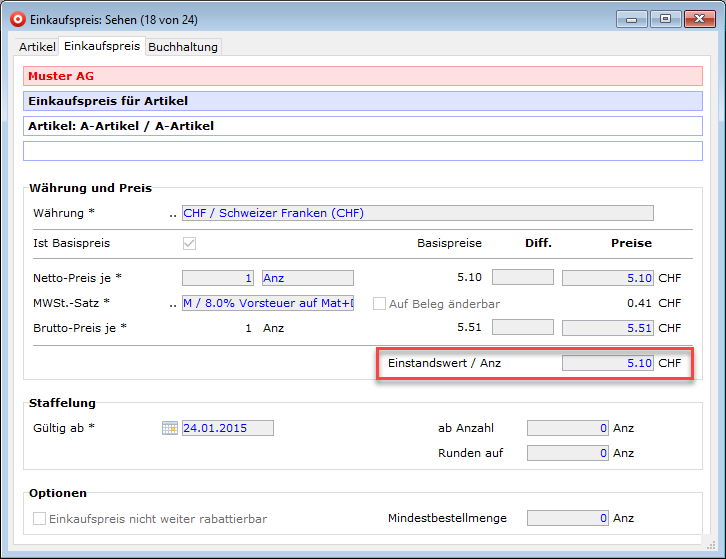Image resolution: width=726 pixels, height=559 pixels.
Task: Click the Gültig ab date field
Action: pos(227,428)
